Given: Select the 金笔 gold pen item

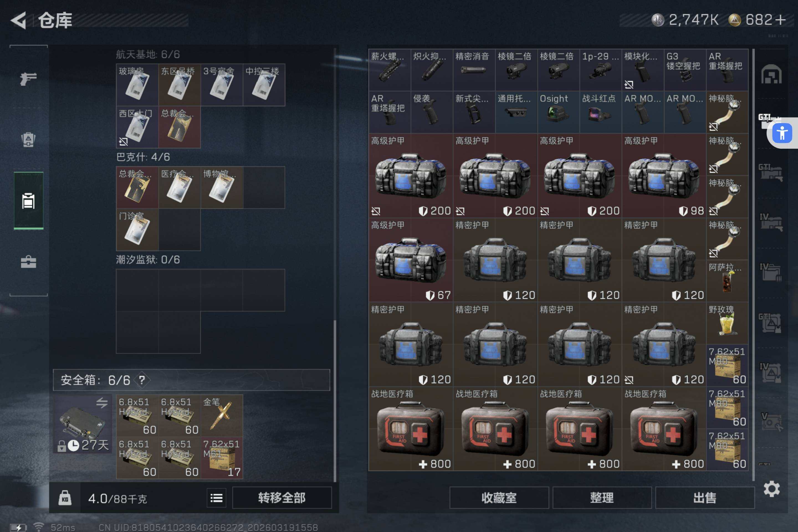Looking at the screenshot, I should tap(222, 416).
